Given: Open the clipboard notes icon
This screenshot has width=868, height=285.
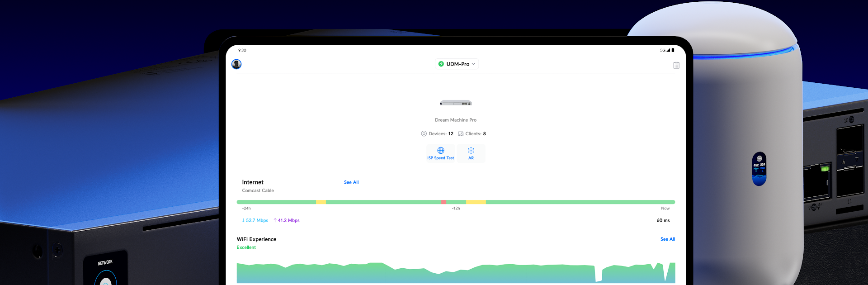Looking at the screenshot, I should (x=676, y=65).
